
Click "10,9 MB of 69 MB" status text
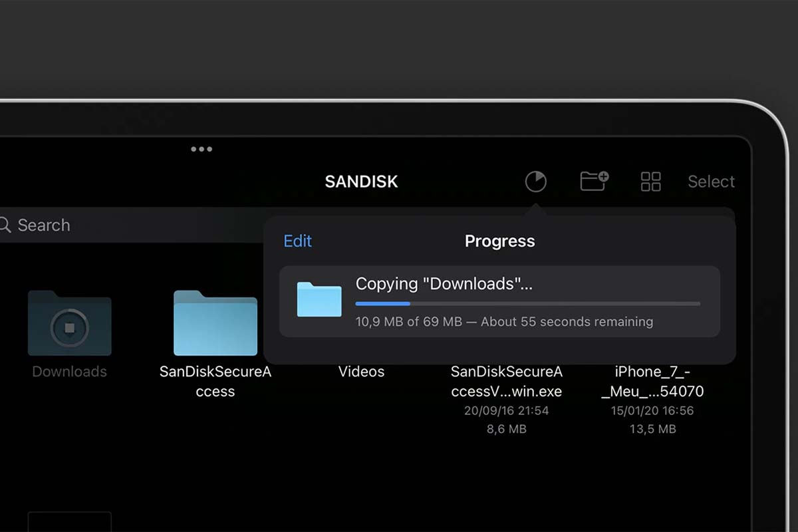[x=409, y=322]
